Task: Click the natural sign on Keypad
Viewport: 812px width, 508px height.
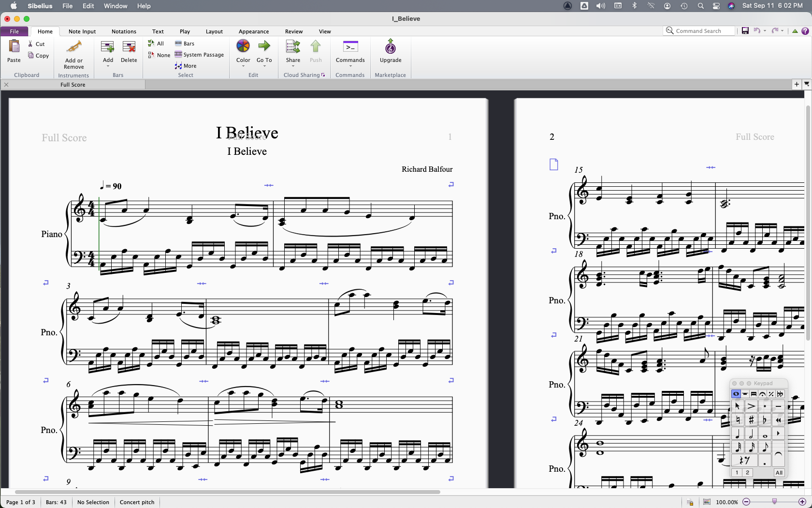Action: (x=738, y=419)
